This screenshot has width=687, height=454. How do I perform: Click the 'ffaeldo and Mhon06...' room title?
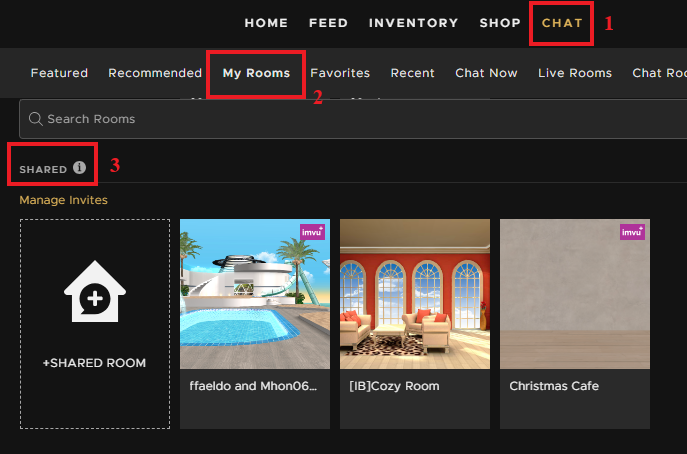(x=253, y=386)
